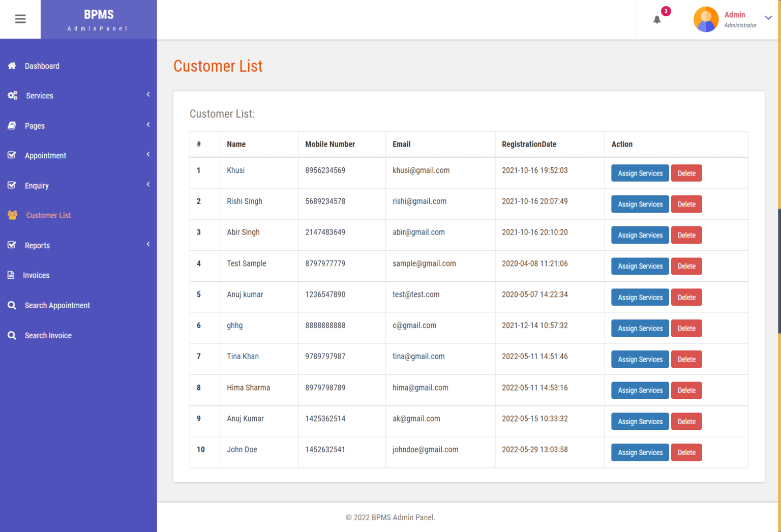Delete customer Tina Khan
This screenshot has height=532, width=781.
(686, 359)
